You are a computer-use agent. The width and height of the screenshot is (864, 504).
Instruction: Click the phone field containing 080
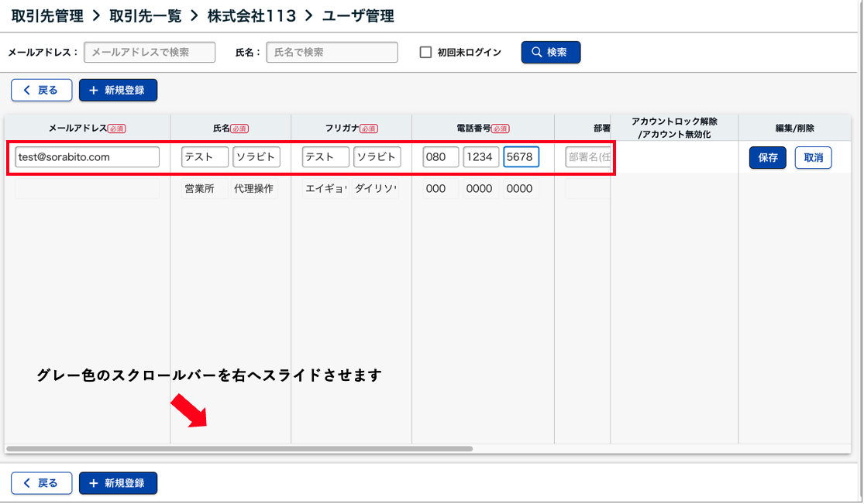coord(440,157)
